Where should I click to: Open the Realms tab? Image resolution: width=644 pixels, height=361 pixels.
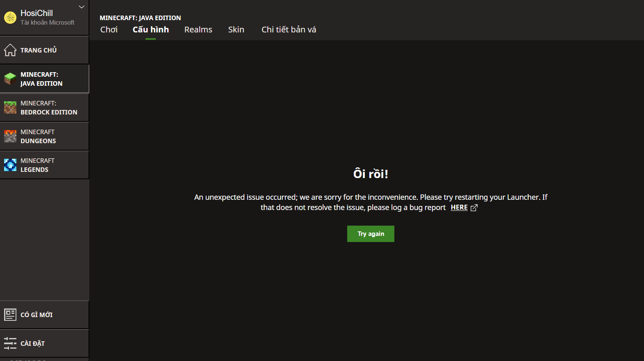198,30
